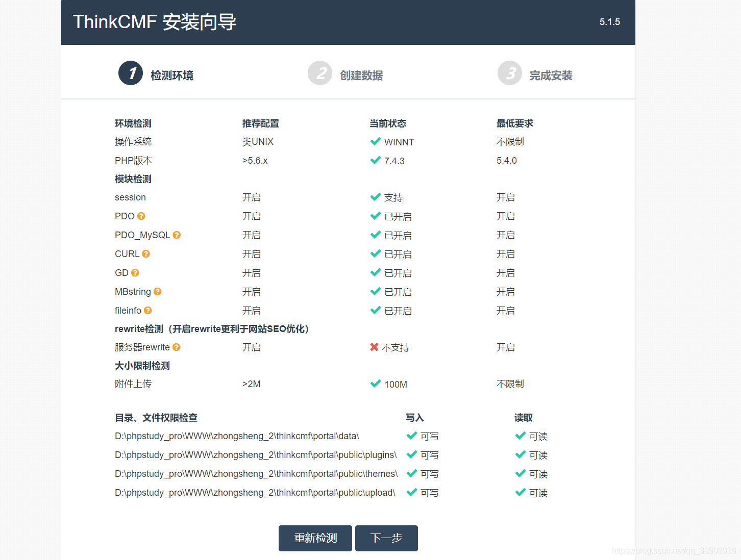741x560 pixels.
Task: Click the rewrite检测 section heading
Action: pos(212,329)
